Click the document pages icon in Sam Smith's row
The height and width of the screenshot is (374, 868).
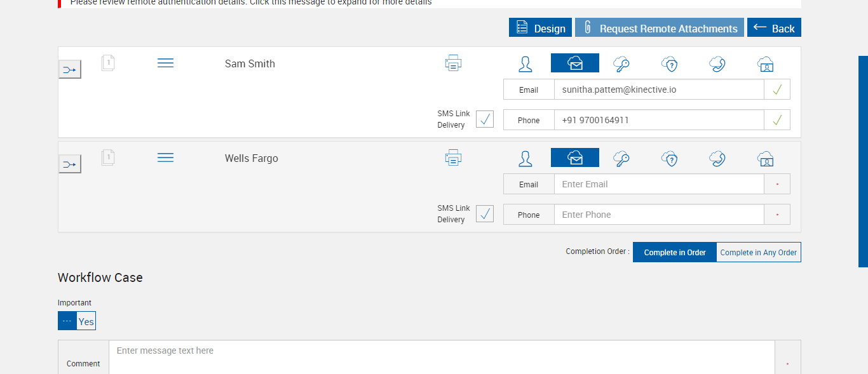108,63
